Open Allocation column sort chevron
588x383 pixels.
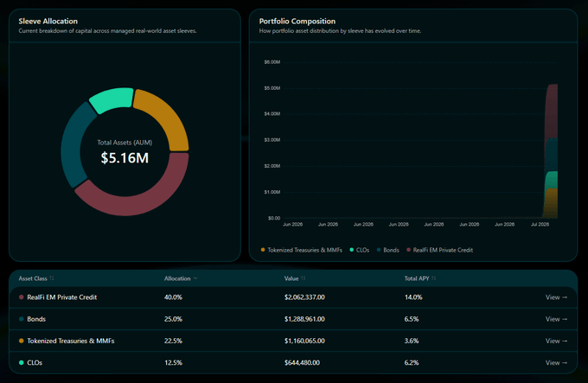[x=195, y=278]
